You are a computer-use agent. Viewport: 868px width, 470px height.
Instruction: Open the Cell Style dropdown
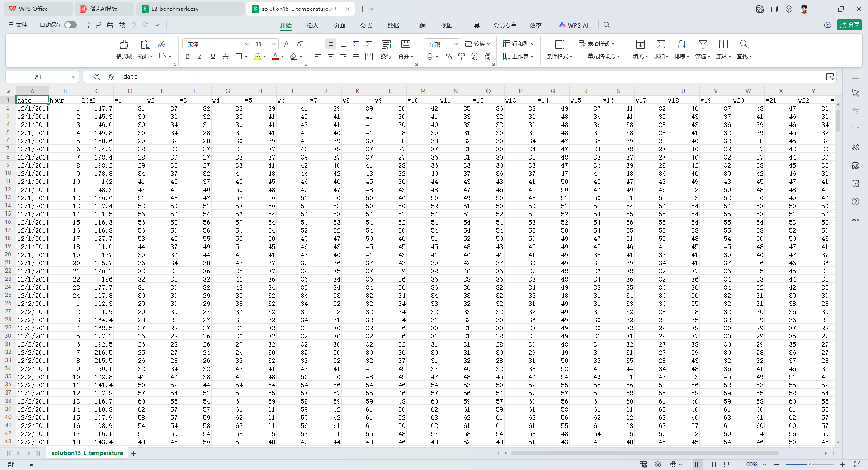(599, 56)
